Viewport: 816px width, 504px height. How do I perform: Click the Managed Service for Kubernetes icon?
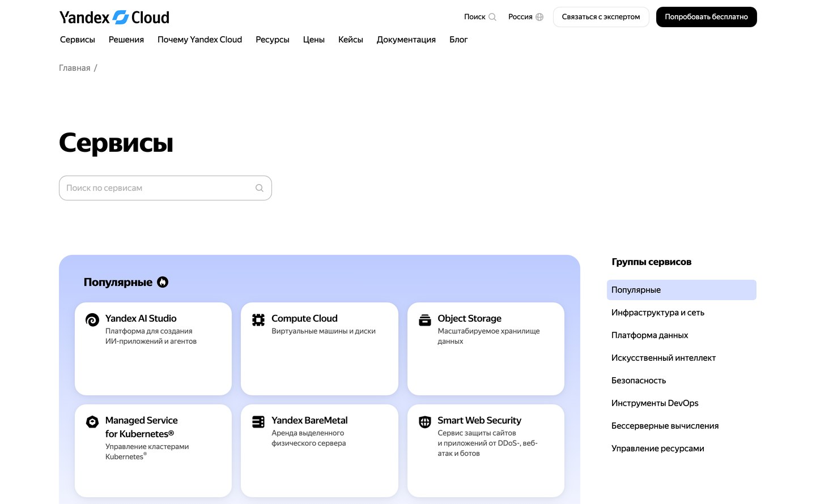pos(92,422)
